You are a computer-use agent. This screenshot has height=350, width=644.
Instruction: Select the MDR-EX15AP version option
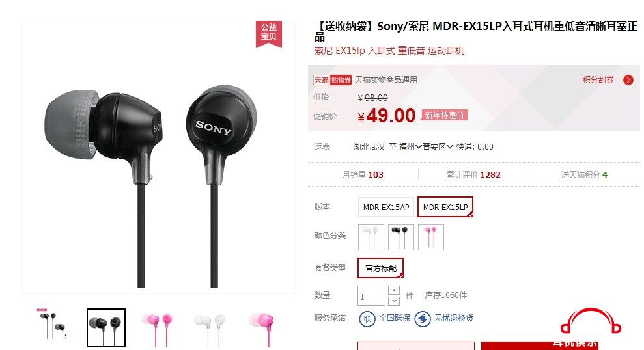pyautogui.click(x=386, y=208)
